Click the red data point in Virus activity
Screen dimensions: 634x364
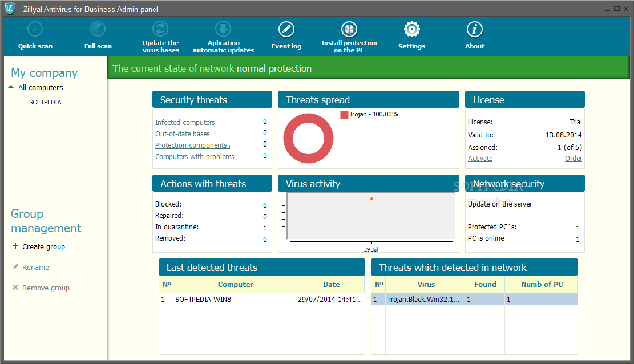(371, 199)
